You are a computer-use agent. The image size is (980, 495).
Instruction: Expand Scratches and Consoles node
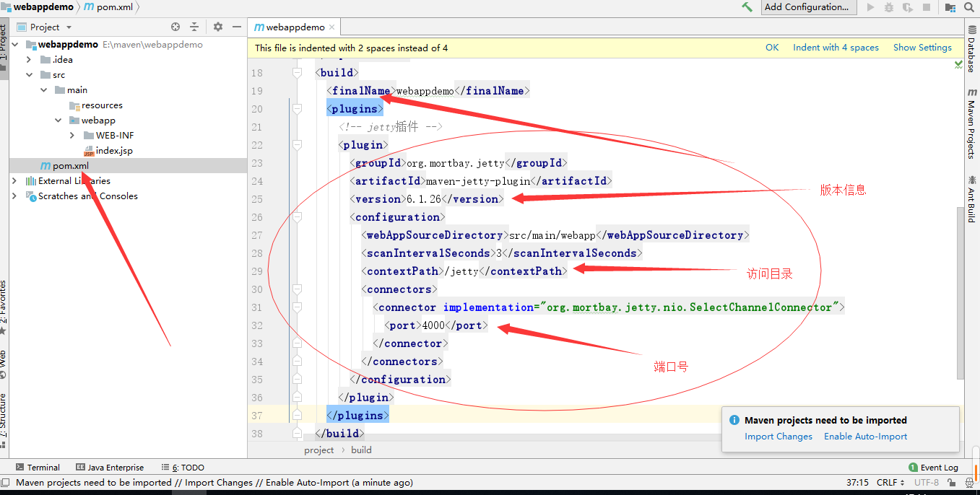click(15, 196)
